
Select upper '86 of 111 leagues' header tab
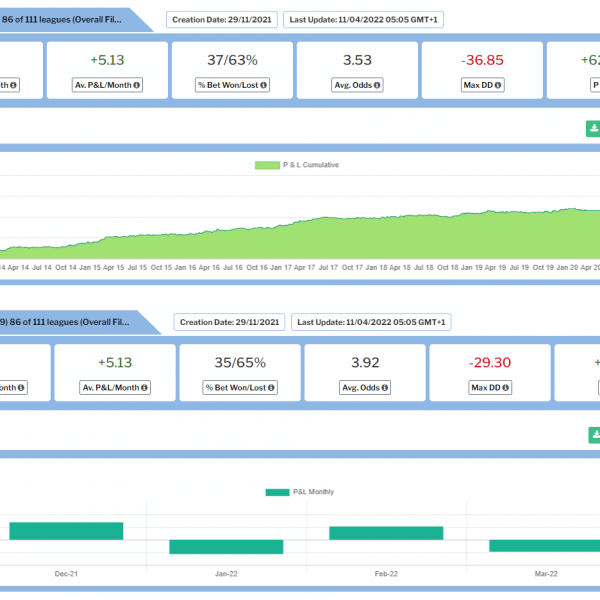(70, 19)
